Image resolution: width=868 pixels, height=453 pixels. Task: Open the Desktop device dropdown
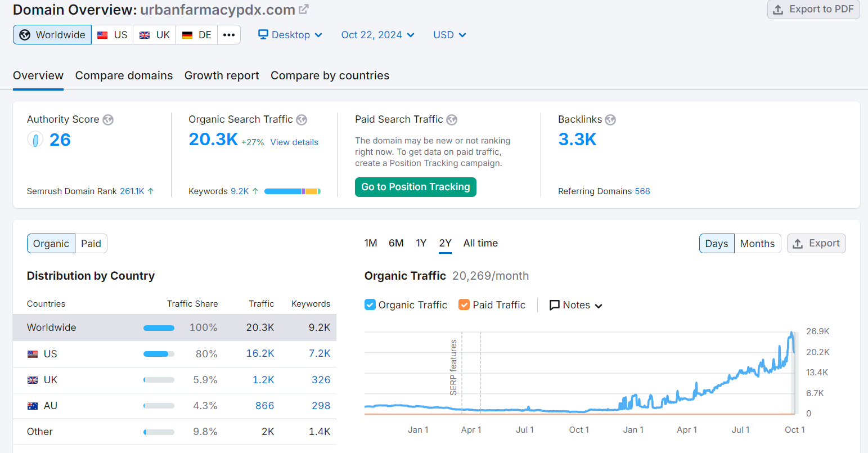[x=290, y=35]
